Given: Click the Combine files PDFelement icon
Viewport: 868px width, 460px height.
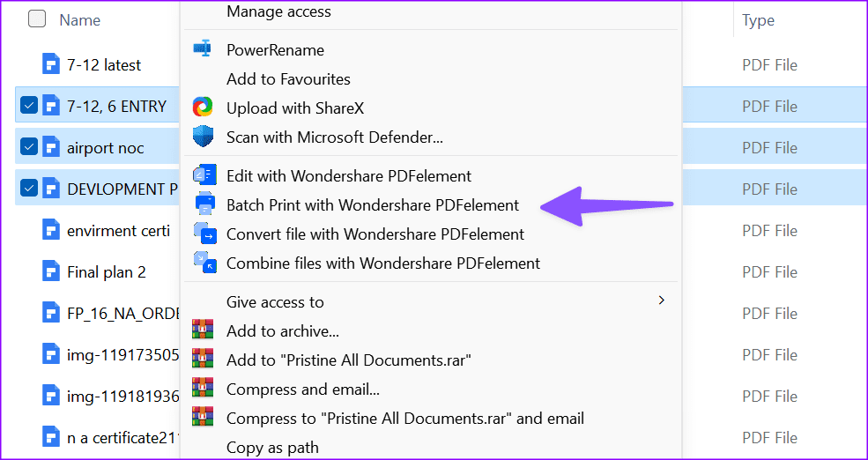Looking at the screenshot, I should pos(204,263).
